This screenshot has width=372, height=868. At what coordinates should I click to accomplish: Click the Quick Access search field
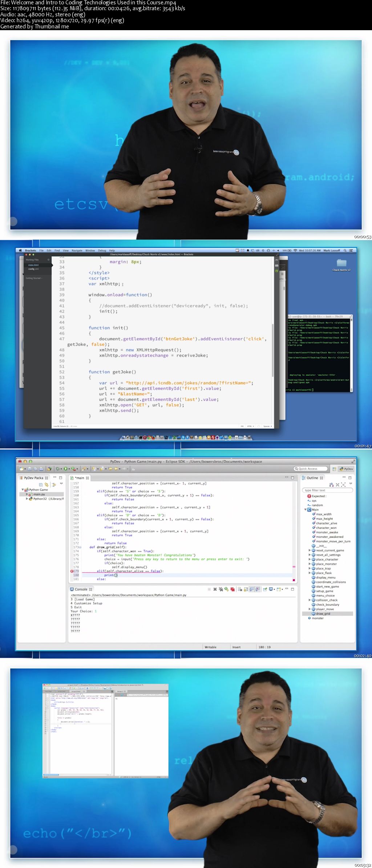(x=311, y=469)
